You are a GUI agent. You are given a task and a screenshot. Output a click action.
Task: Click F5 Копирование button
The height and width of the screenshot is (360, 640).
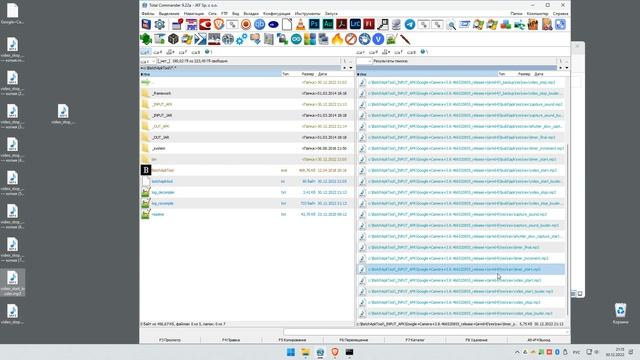[x=292, y=340]
